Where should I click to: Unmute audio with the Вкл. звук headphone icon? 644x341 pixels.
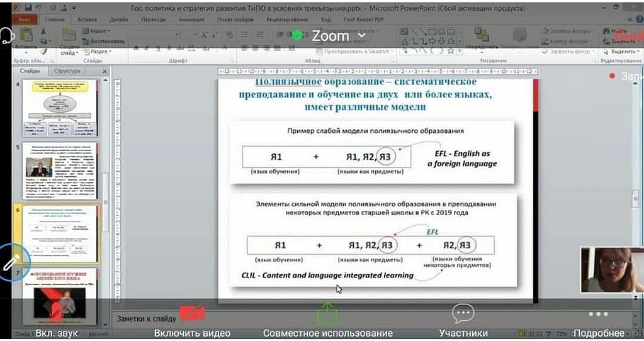[58, 313]
